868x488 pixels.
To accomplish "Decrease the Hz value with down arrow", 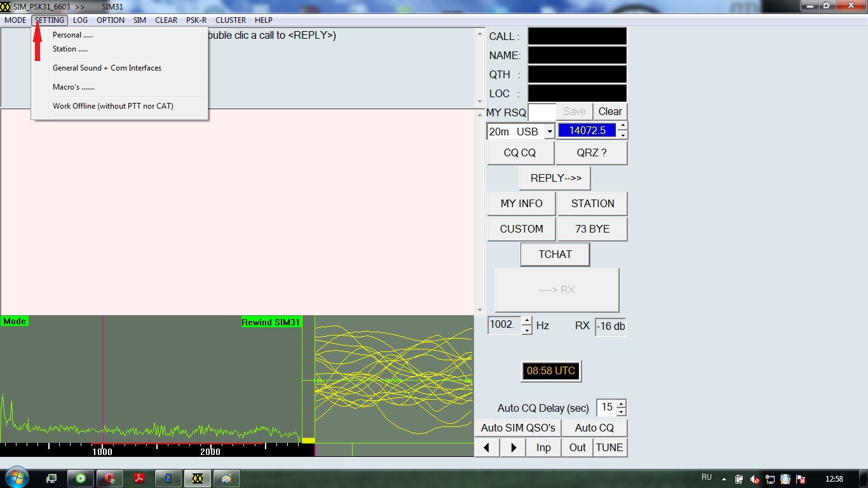I will coord(527,330).
